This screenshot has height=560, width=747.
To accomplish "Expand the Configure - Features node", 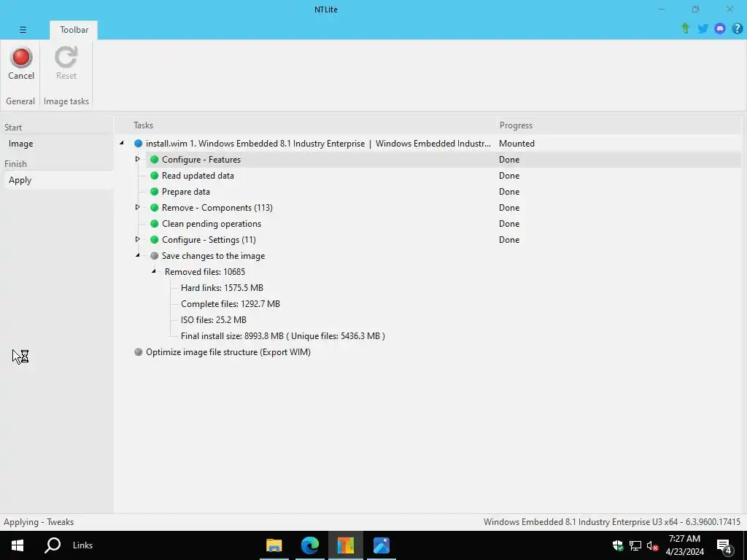I will [138, 159].
